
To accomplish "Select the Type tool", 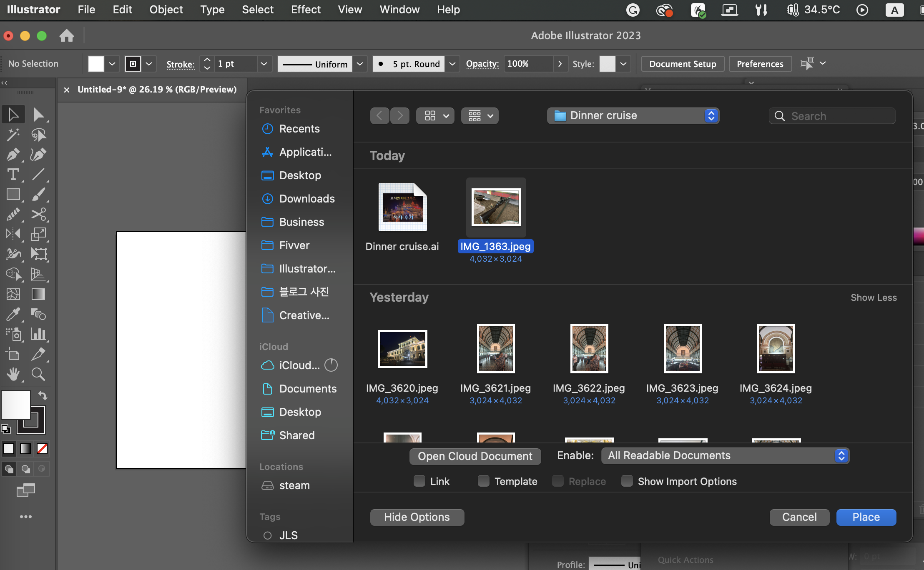I will coord(13,175).
